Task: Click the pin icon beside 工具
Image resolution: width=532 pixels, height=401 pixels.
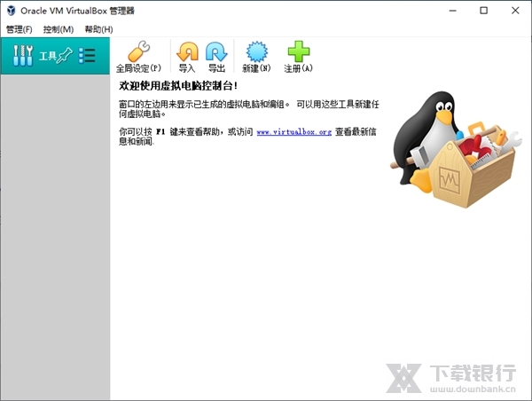Action: point(65,55)
